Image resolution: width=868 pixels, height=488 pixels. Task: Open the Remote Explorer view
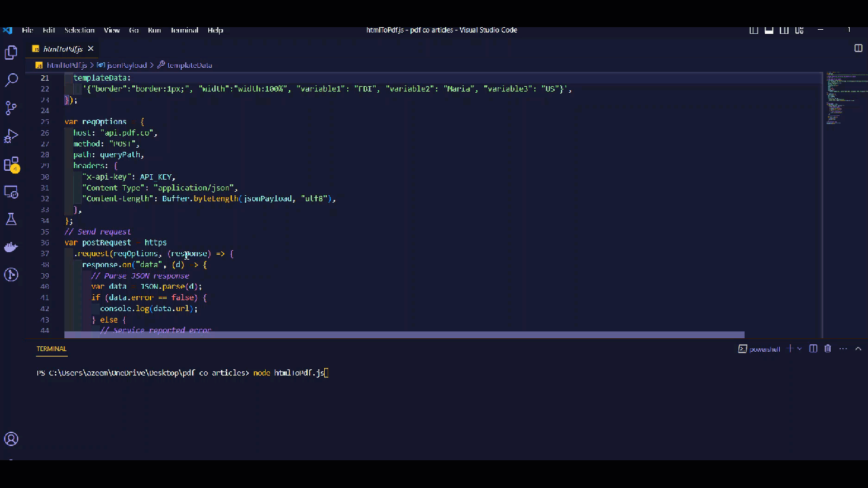11,192
